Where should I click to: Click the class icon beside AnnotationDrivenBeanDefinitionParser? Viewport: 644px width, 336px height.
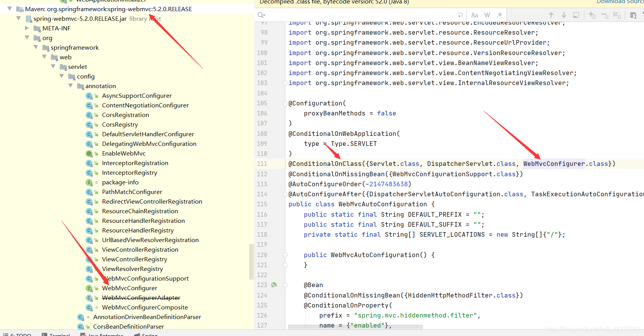(x=80, y=317)
